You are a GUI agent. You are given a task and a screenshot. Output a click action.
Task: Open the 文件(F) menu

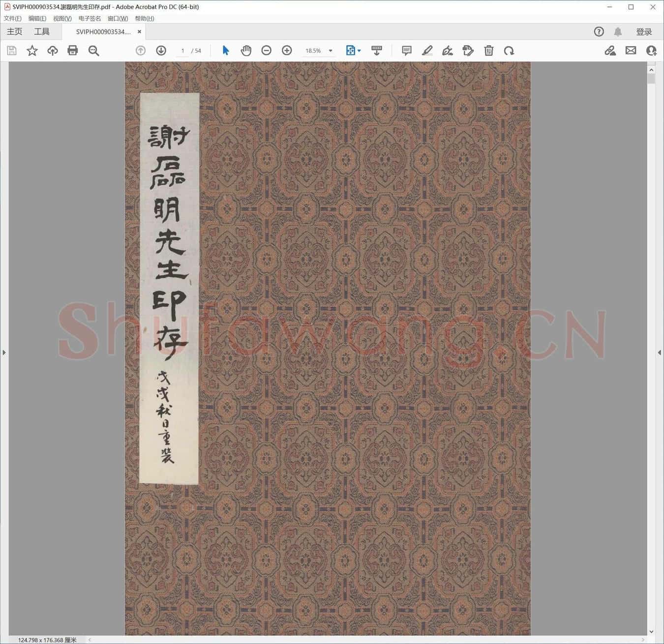pyautogui.click(x=13, y=18)
